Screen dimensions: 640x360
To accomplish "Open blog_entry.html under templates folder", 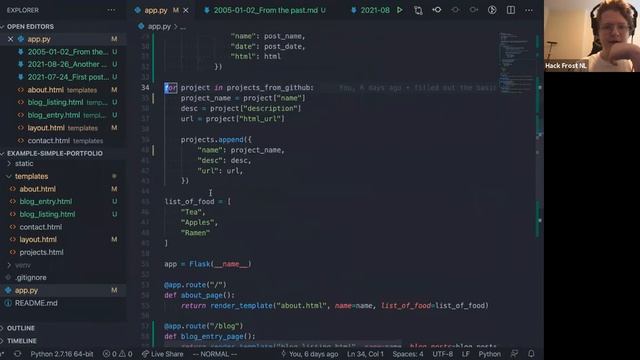I will [46, 202].
